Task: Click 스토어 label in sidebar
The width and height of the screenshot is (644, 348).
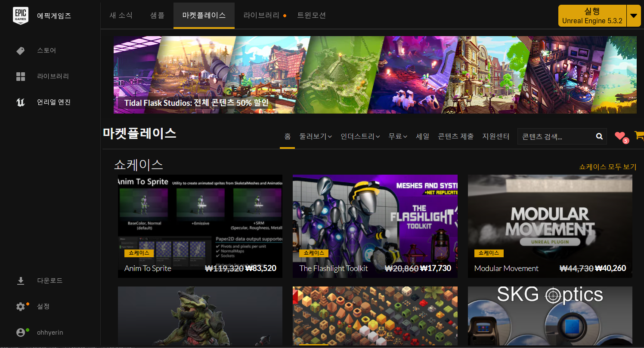Action: click(x=46, y=51)
